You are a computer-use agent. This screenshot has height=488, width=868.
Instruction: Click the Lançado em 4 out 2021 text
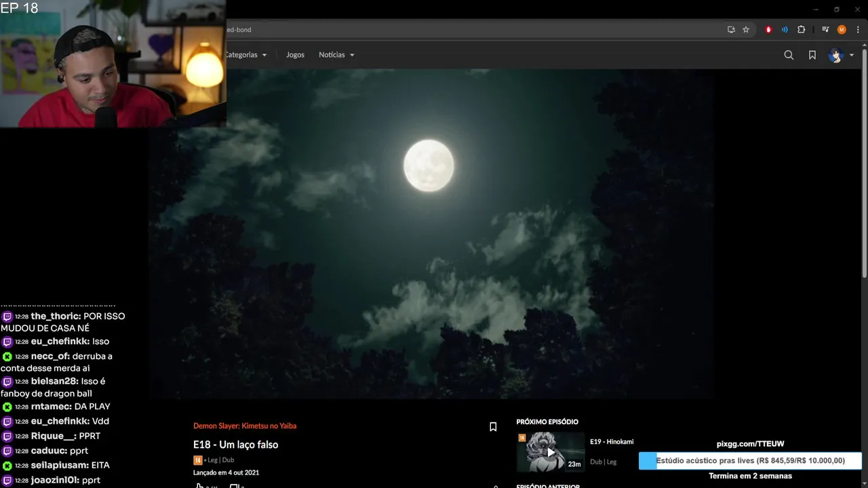point(226,472)
